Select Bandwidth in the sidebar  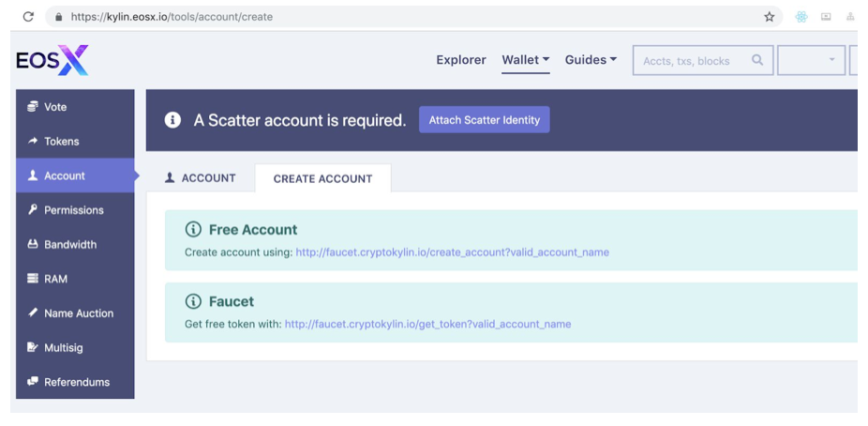(75, 244)
